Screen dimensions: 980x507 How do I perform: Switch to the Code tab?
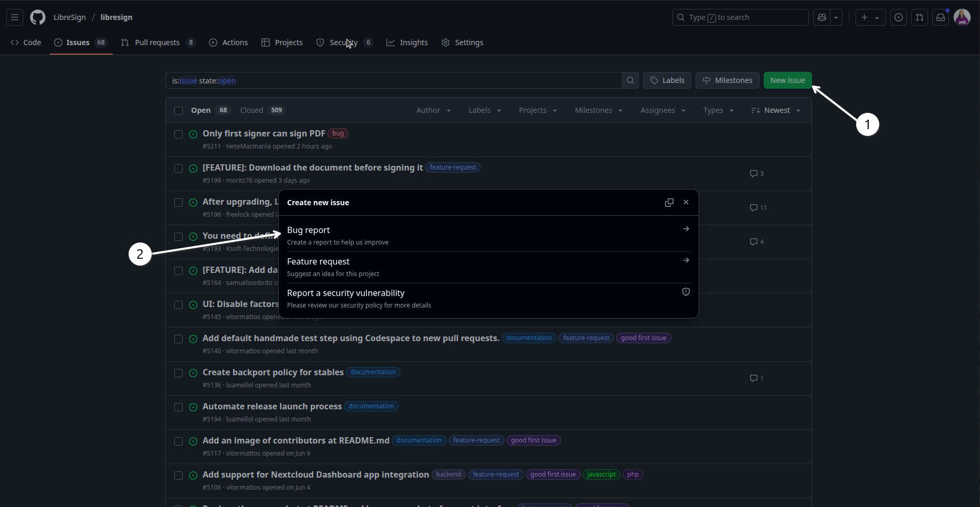[x=26, y=43]
